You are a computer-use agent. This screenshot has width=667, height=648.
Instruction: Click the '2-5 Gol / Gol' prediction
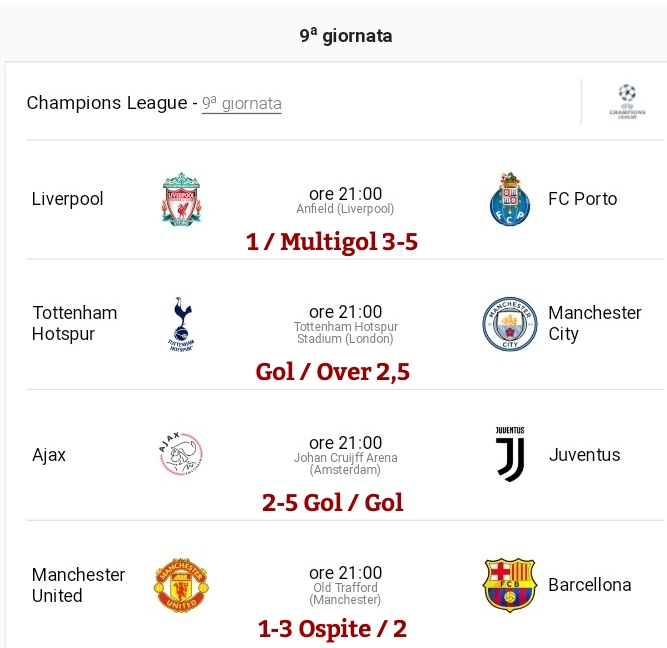[333, 502]
